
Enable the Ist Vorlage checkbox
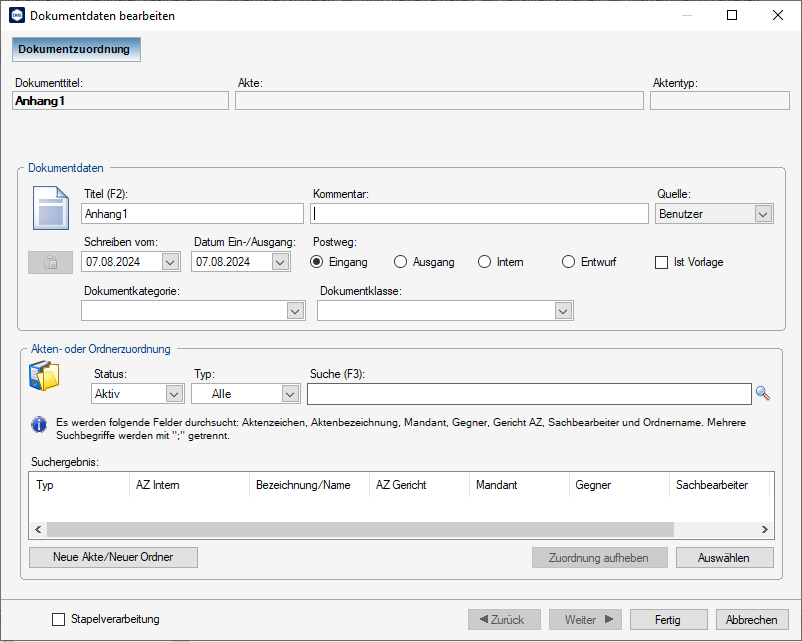[x=661, y=262]
